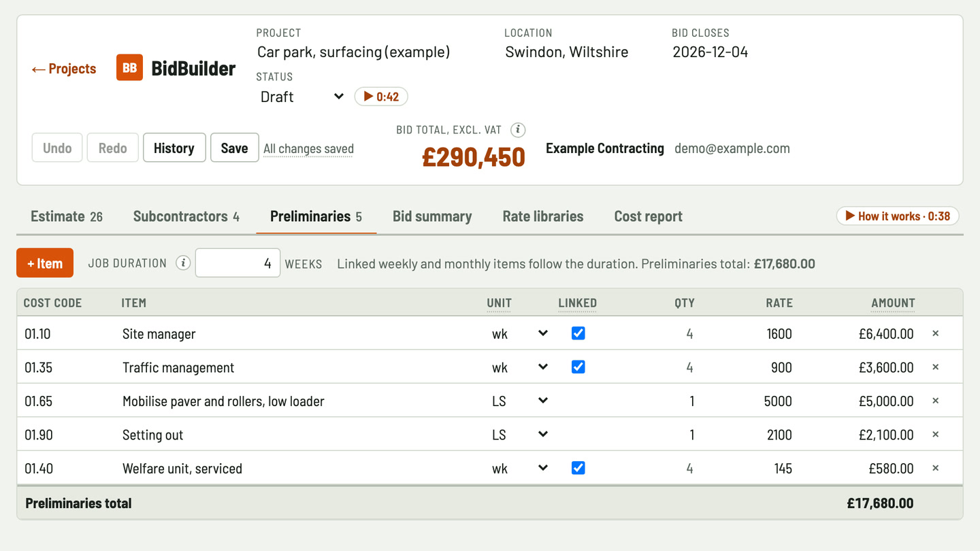Click the History button
980x551 pixels.
174,148
